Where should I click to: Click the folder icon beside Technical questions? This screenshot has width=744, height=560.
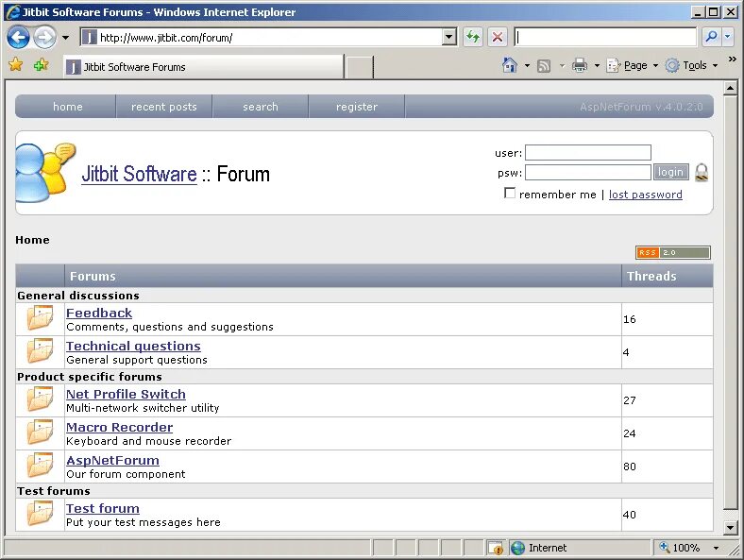click(40, 350)
